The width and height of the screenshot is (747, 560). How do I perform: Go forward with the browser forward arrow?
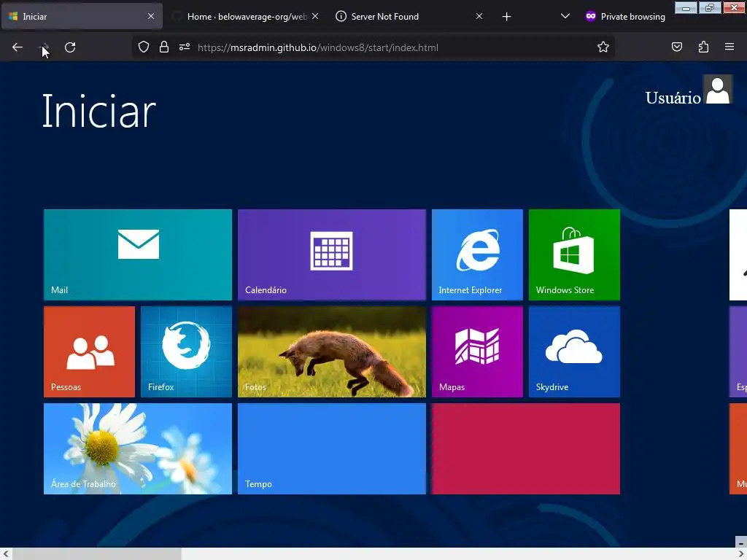(44, 47)
